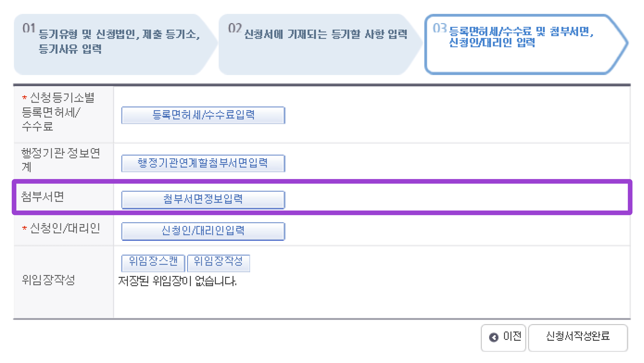The width and height of the screenshot is (644, 363).
Task: Select the 첨부서면 row label
Action: (42, 197)
